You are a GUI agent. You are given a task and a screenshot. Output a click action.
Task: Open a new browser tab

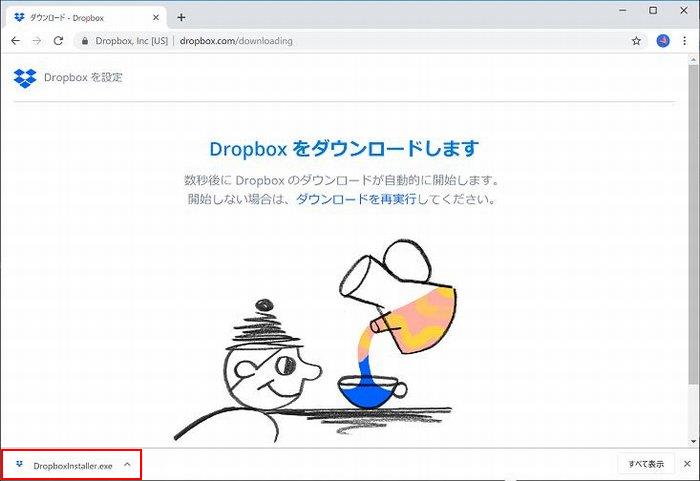coord(181,17)
